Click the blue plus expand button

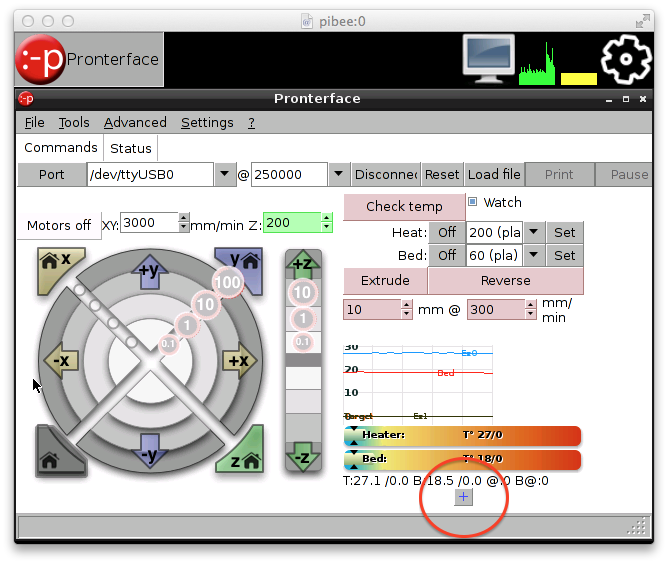tap(464, 497)
